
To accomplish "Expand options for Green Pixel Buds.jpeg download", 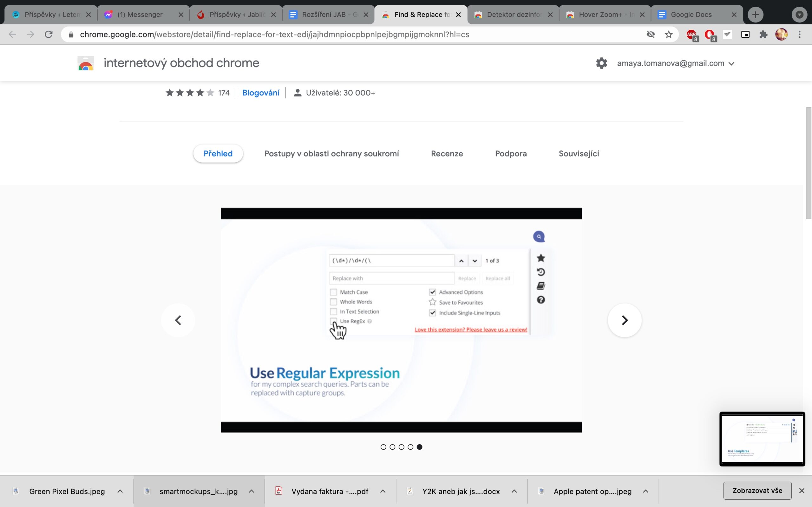I will click(120, 491).
